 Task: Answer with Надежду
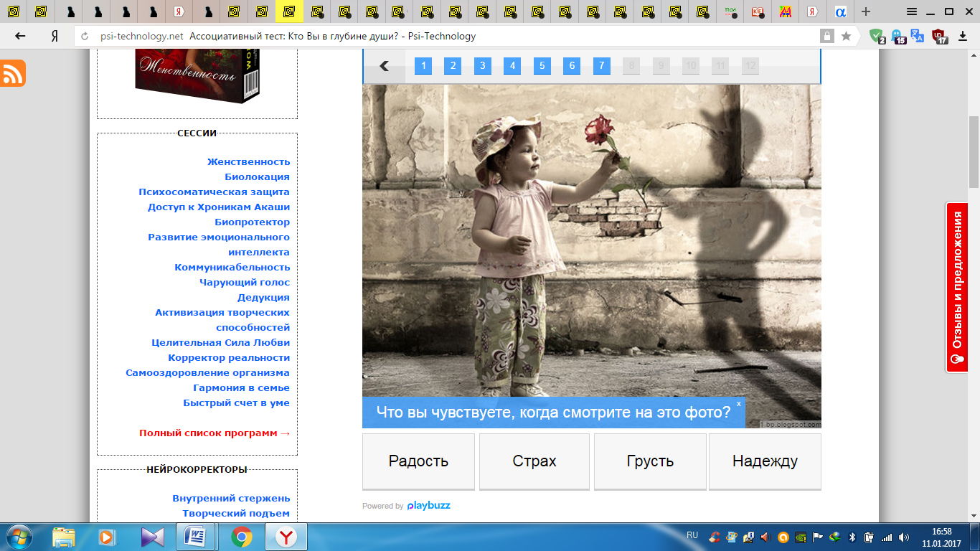(765, 461)
